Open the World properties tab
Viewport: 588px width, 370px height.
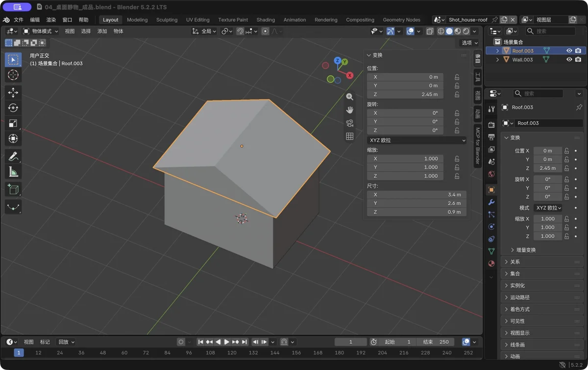[x=491, y=174]
